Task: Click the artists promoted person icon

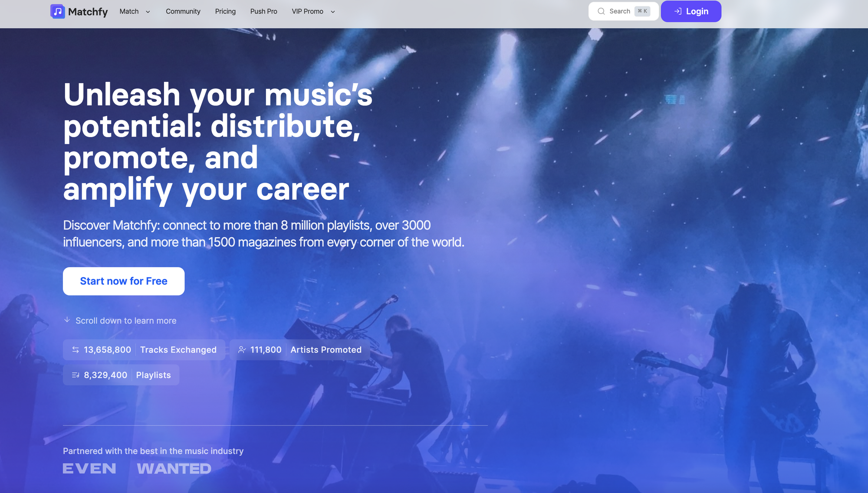Action: coord(242,349)
